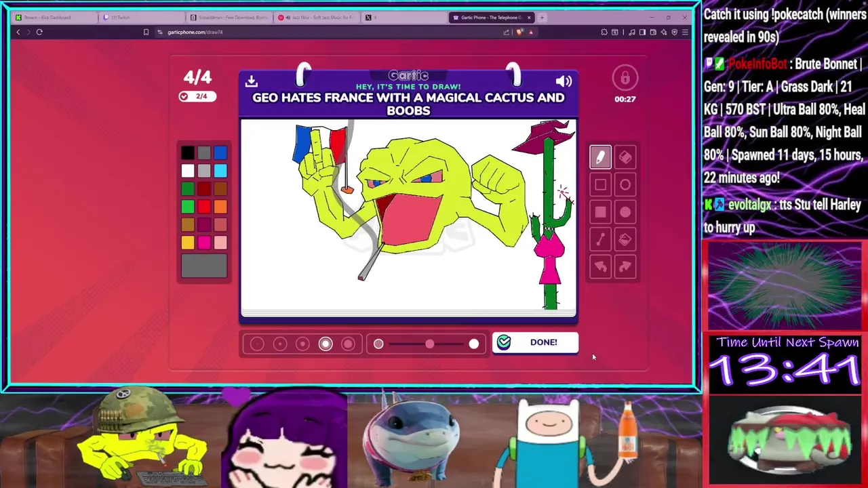Image resolution: width=868 pixels, height=488 pixels.
Task: Choose the filled rectangle shape tool
Action: pos(600,212)
